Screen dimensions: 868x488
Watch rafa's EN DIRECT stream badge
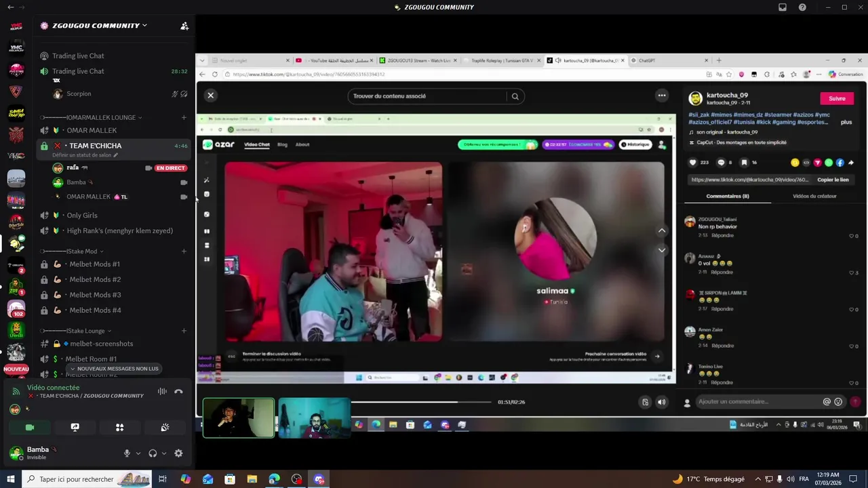tap(171, 168)
